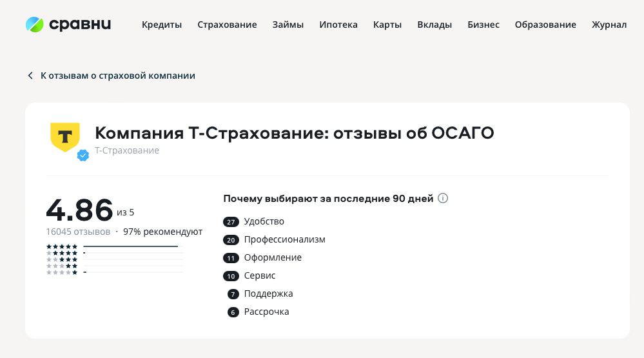The width and height of the screenshot is (644, 358).
Task: Click the Рассрочка reason tag
Action: coord(266,312)
